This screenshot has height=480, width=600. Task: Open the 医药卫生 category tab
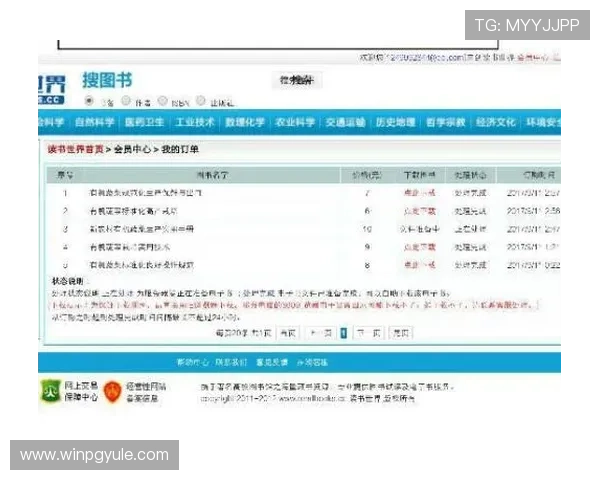click(x=144, y=122)
